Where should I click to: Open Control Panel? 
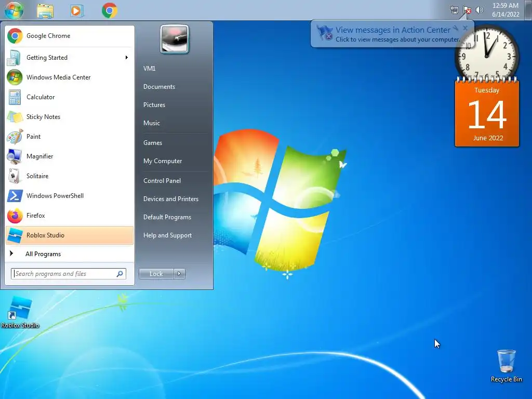click(162, 181)
